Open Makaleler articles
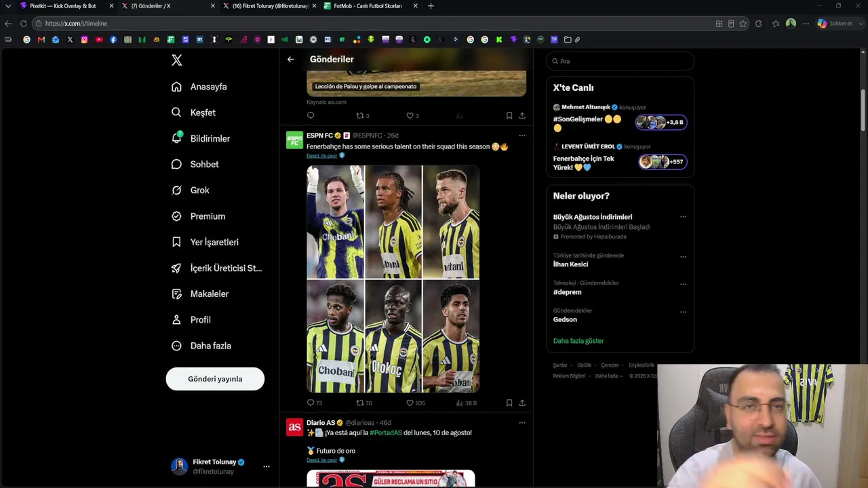Viewport: 868px width, 488px height. pos(200,293)
